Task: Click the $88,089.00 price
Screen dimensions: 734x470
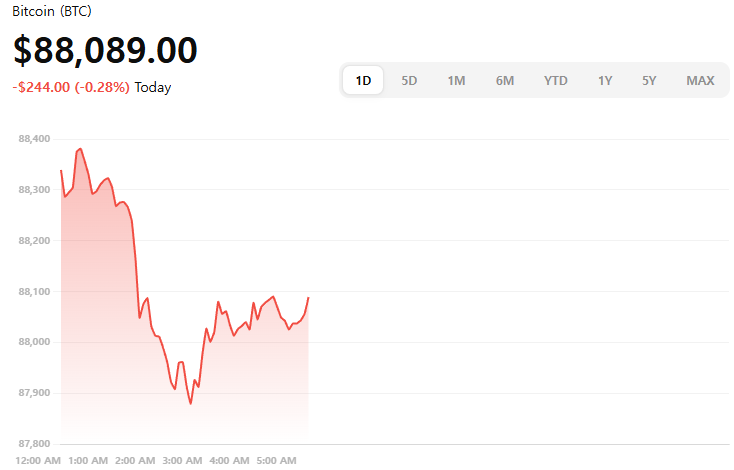Action: 105,50
